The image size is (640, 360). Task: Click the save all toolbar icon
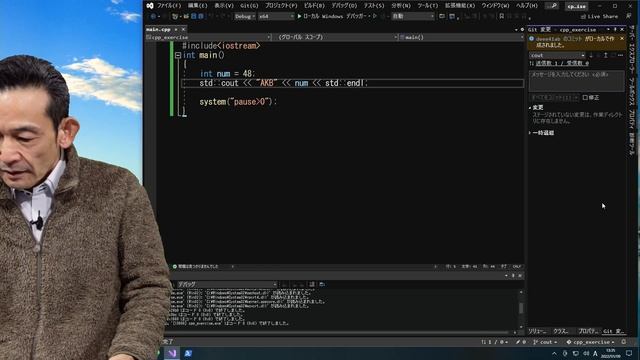200,16
